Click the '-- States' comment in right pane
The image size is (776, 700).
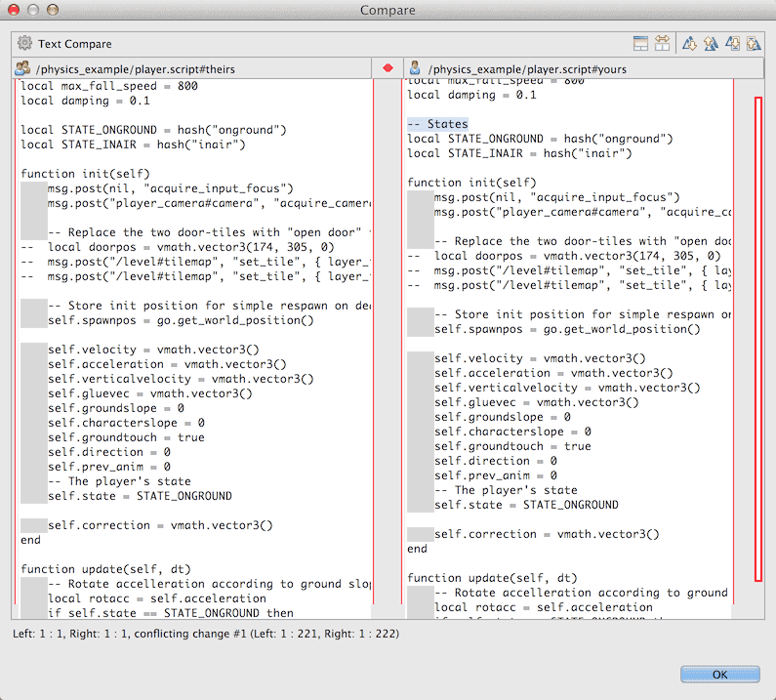coord(437,124)
